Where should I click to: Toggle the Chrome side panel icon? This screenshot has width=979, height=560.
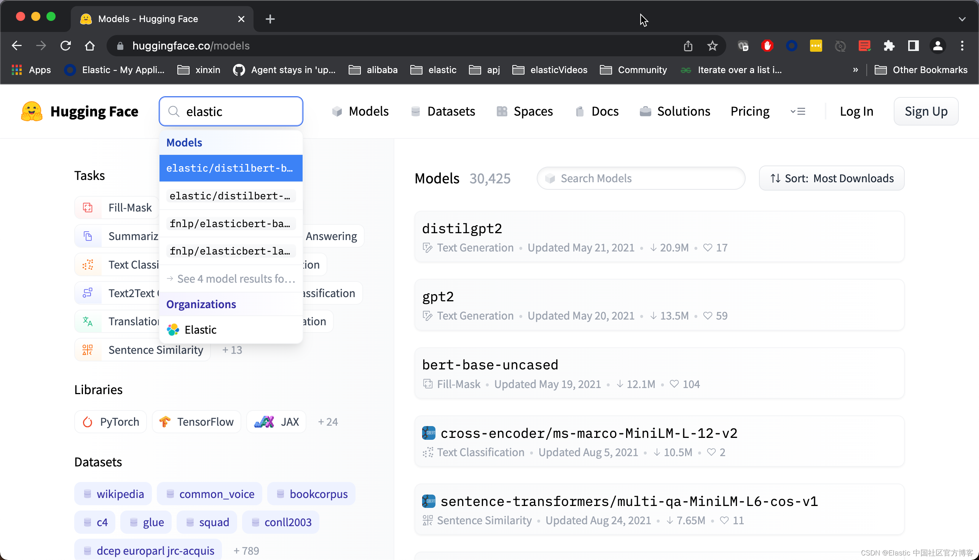coord(913,46)
